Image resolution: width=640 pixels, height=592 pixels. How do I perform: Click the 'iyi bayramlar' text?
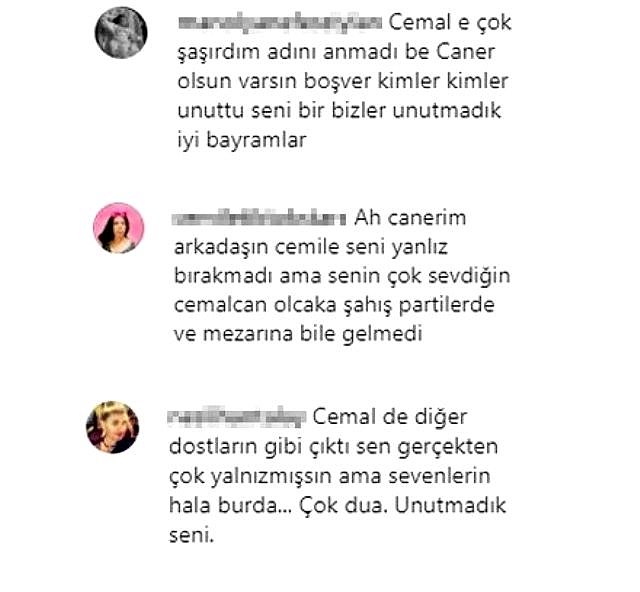(x=242, y=141)
